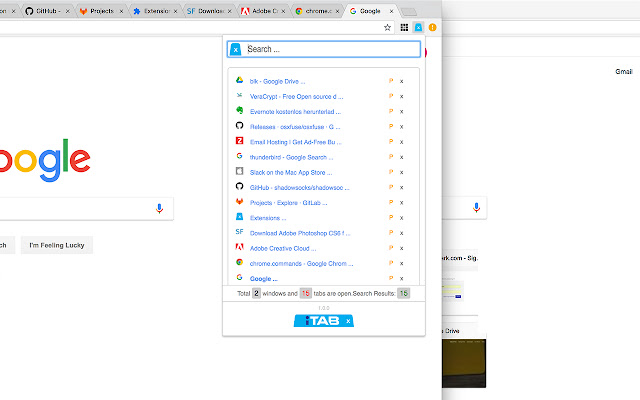Pin the Google Drive tab with P icon
The height and width of the screenshot is (400, 640).
(391, 81)
